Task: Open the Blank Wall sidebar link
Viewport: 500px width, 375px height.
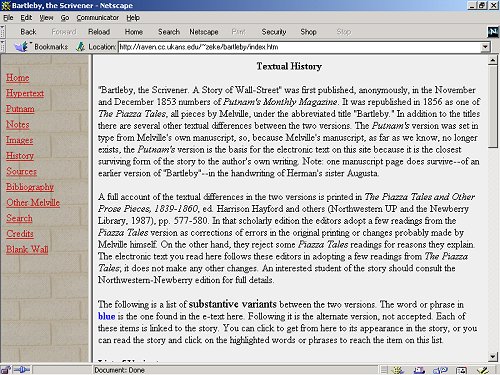Action: tap(27, 249)
